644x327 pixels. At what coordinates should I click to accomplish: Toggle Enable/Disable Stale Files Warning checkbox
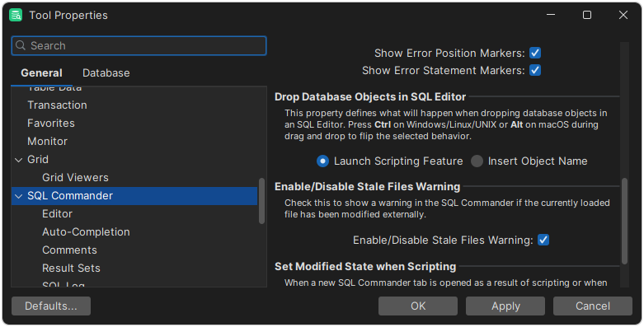(x=543, y=240)
